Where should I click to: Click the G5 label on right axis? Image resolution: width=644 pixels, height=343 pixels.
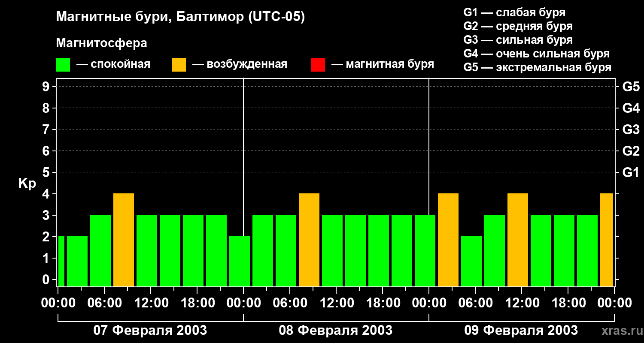point(631,87)
